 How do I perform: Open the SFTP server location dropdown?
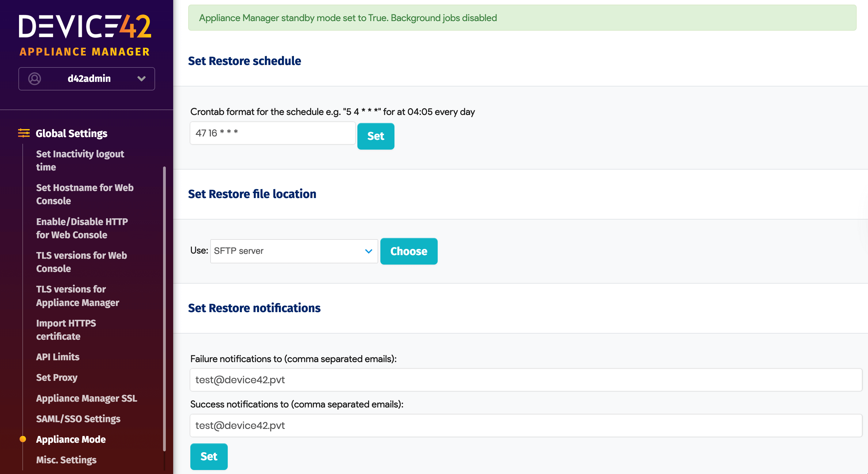tap(294, 251)
